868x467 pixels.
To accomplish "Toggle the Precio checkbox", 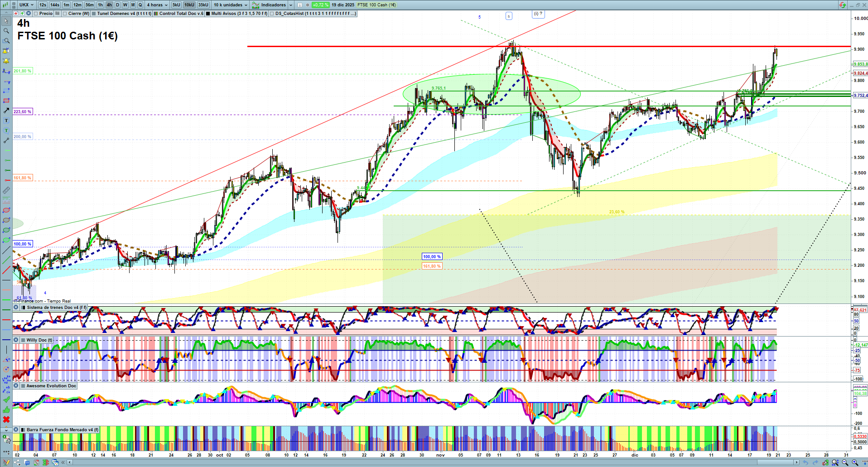I will coord(36,14).
